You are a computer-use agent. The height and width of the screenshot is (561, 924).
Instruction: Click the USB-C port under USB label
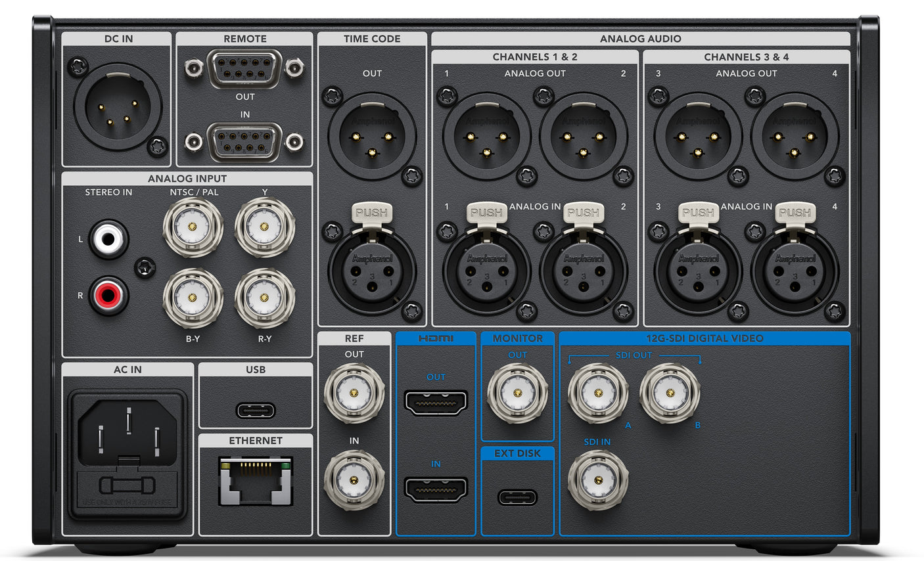click(255, 410)
